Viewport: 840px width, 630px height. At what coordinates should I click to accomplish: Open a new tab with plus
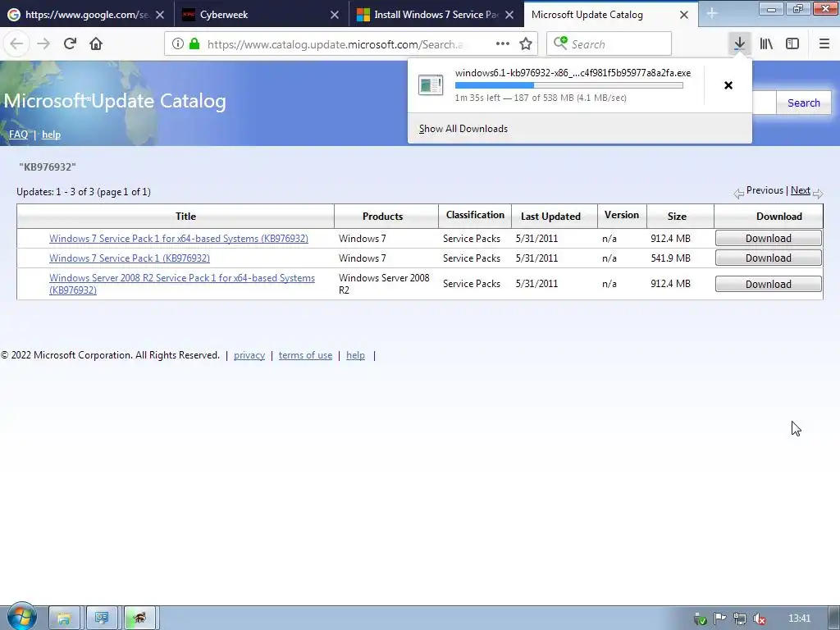pos(711,14)
